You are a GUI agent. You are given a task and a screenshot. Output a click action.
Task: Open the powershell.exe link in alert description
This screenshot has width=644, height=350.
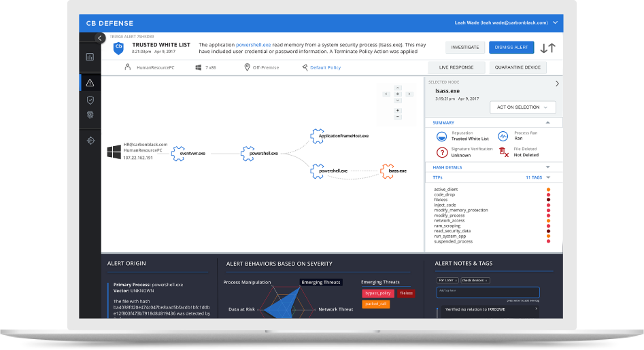[253, 45]
